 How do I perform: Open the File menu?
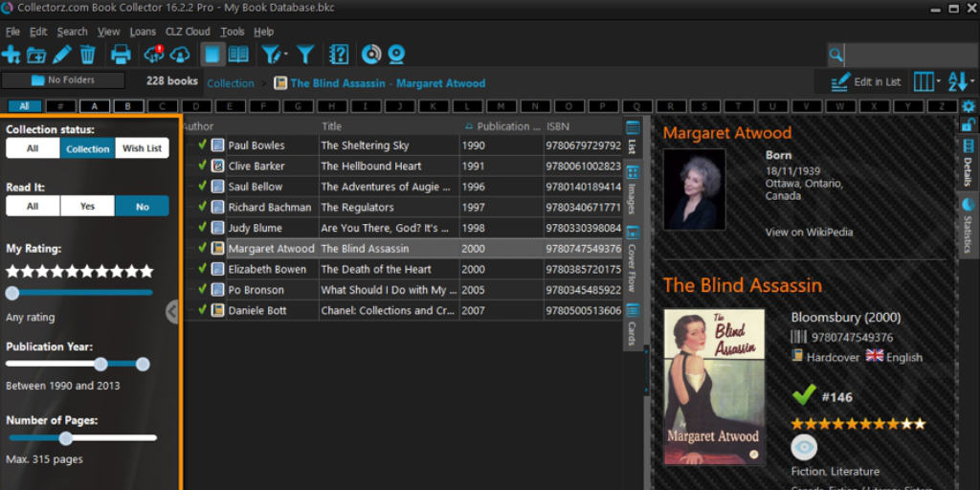pyautogui.click(x=12, y=32)
